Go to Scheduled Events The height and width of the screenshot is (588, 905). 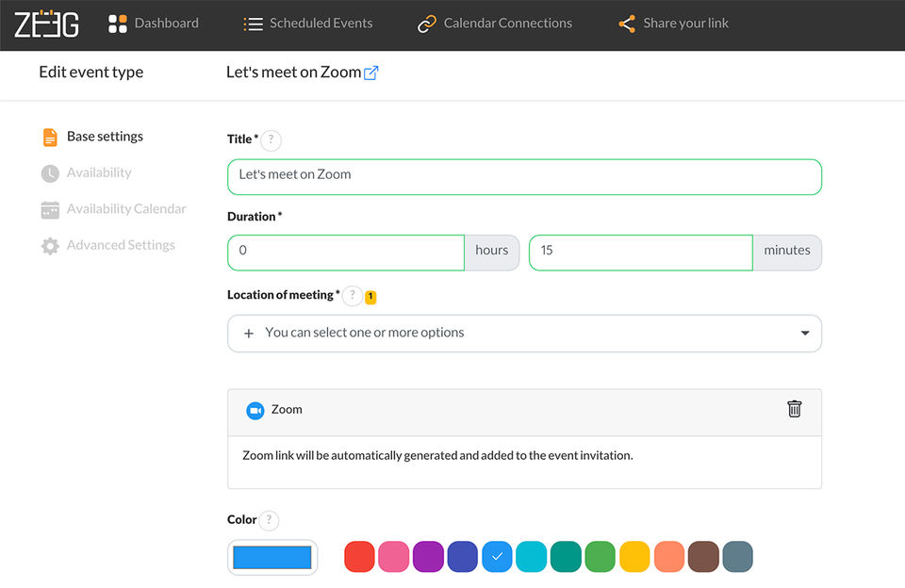[308, 24]
